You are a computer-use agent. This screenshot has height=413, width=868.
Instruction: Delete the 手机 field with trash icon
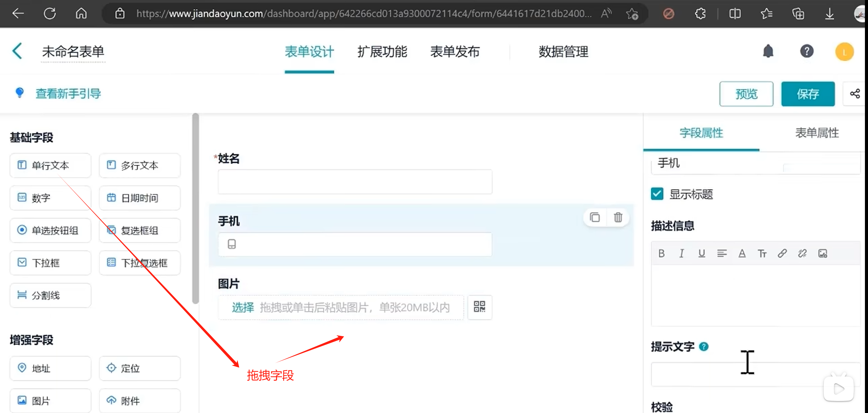(618, 218)
